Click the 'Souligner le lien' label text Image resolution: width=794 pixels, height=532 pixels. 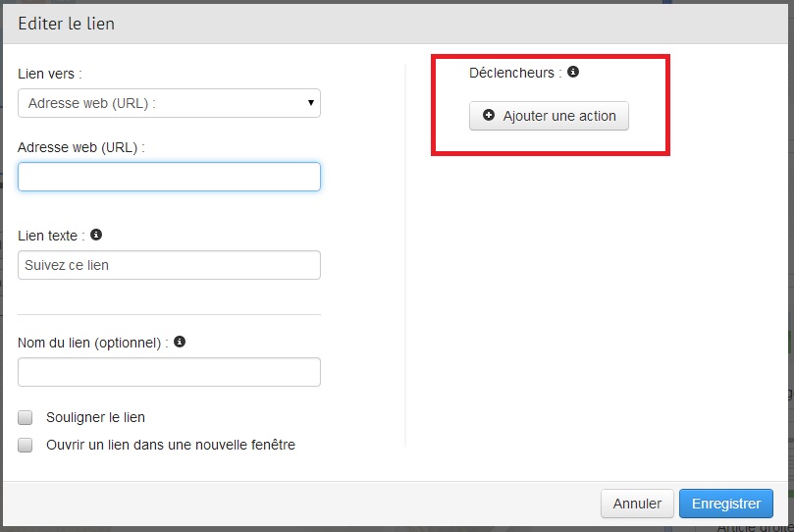click(95, 417)
